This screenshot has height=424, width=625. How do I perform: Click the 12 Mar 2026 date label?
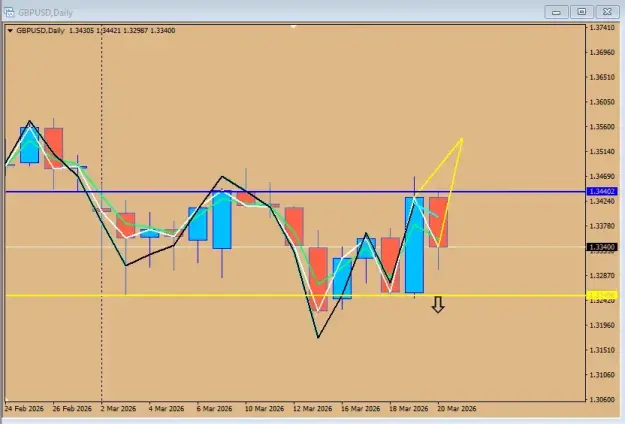[312, 408]
